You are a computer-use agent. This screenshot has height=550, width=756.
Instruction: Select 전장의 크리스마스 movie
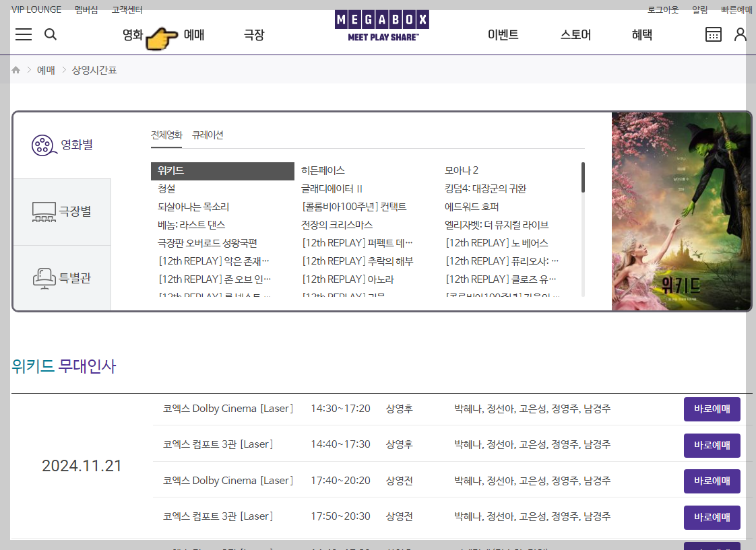337,225
